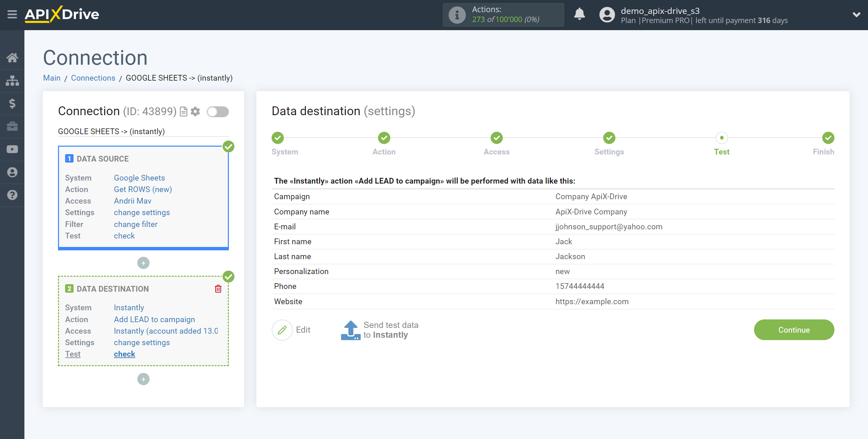
Task: Click the Actions info icon
Action: point(457,15)
